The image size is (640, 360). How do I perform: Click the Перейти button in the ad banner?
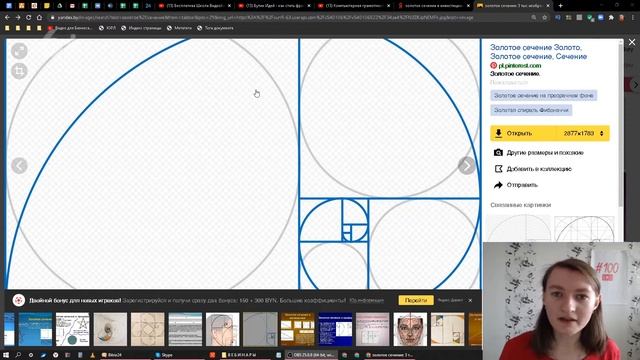click(x=416, y=300)
